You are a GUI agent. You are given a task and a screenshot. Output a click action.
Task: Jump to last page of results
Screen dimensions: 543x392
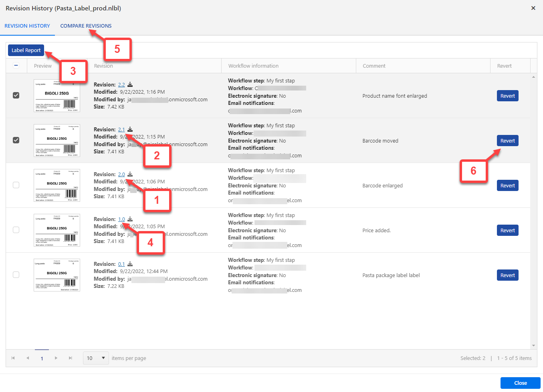(x=71, y=358)
